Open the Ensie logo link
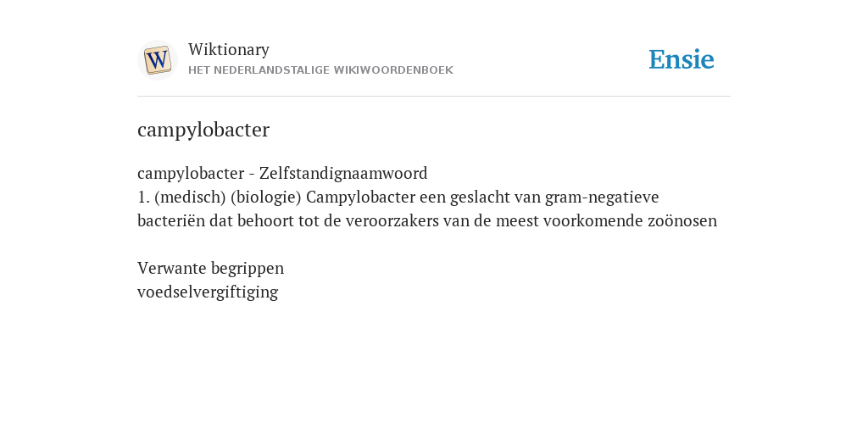This screenshot has width=868, height=434. (x=681, y=59)
